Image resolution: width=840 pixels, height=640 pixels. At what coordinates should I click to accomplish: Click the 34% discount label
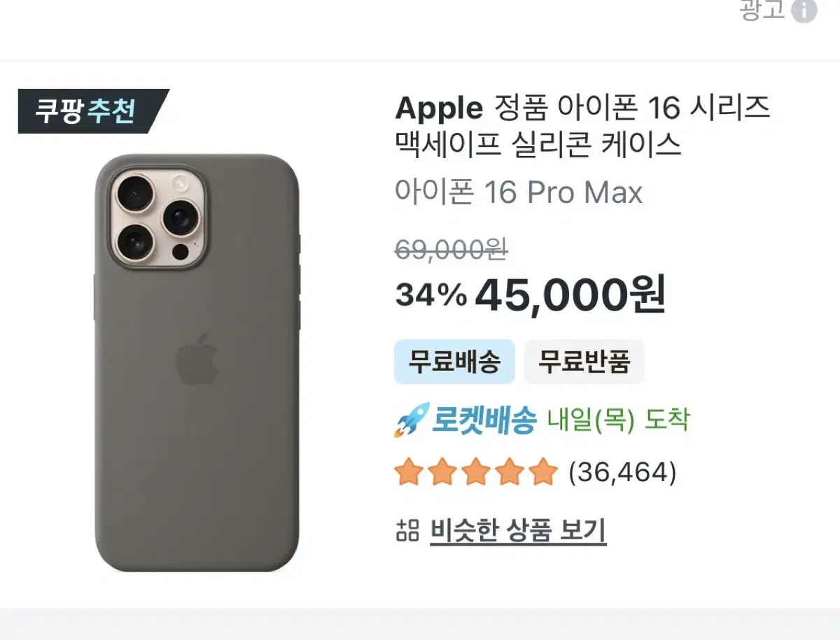430,296
